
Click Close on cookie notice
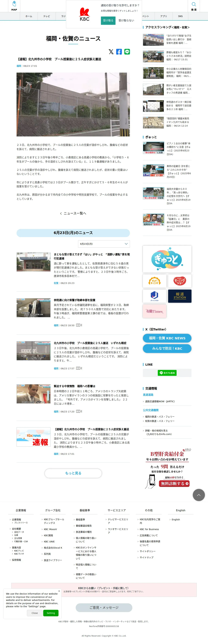tap(35, 613)
